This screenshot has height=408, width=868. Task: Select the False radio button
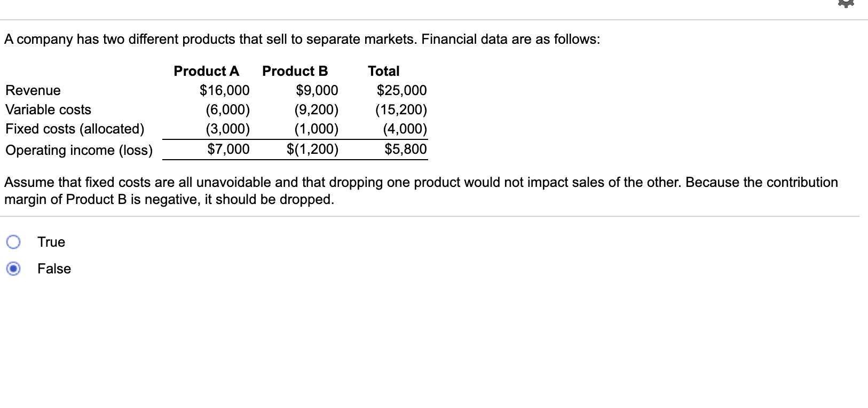[x=13, y=269]
